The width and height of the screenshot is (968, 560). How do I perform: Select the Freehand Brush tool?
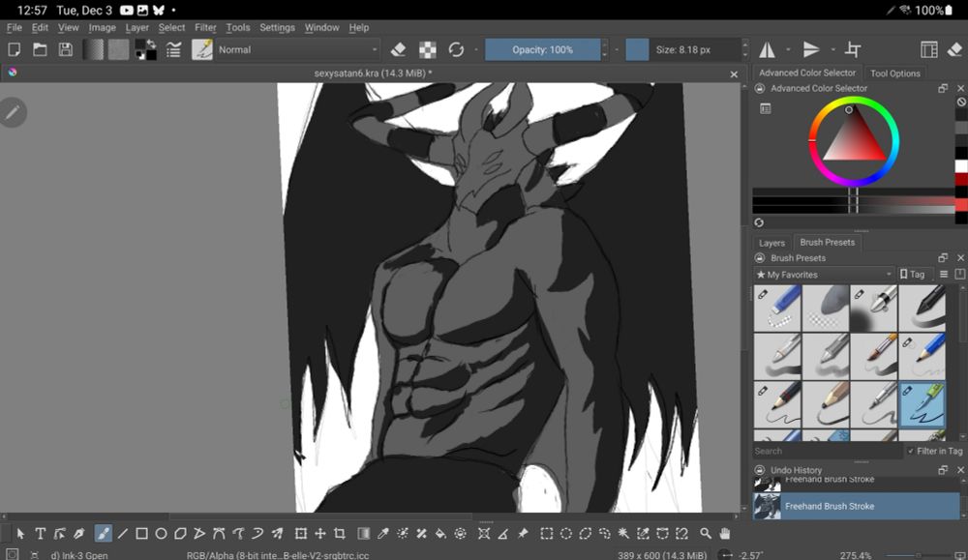103,533
